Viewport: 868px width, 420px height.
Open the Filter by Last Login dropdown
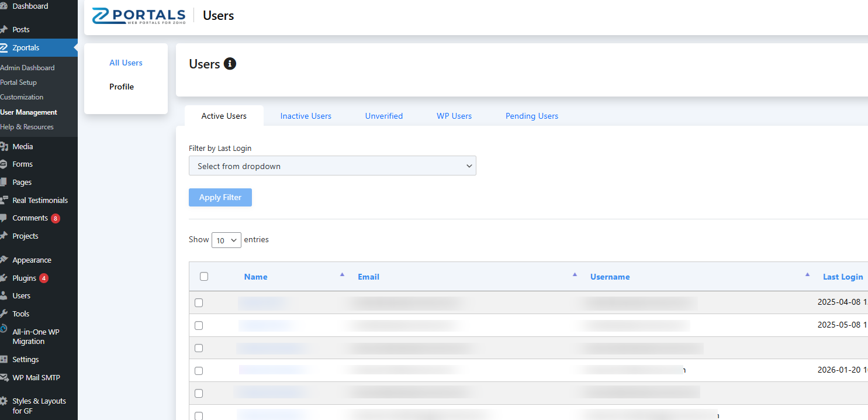pos(332,166)
